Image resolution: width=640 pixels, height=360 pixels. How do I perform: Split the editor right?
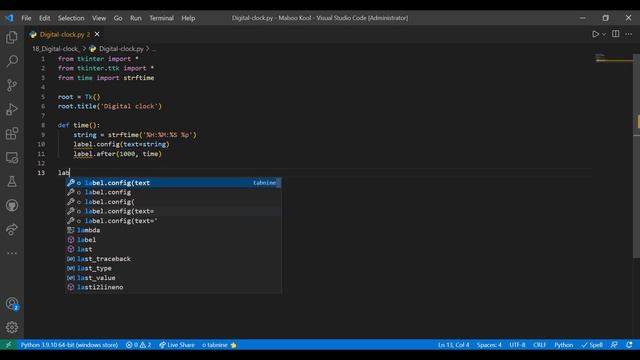point(615,34)
